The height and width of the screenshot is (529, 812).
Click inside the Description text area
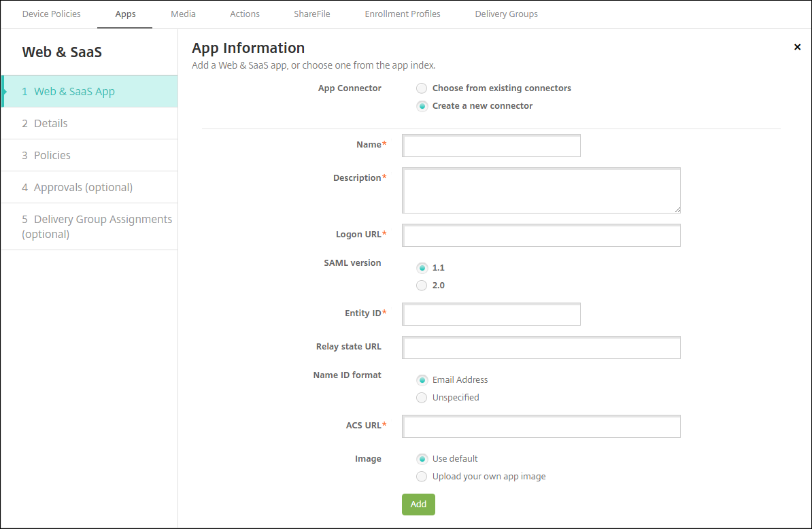541,190
